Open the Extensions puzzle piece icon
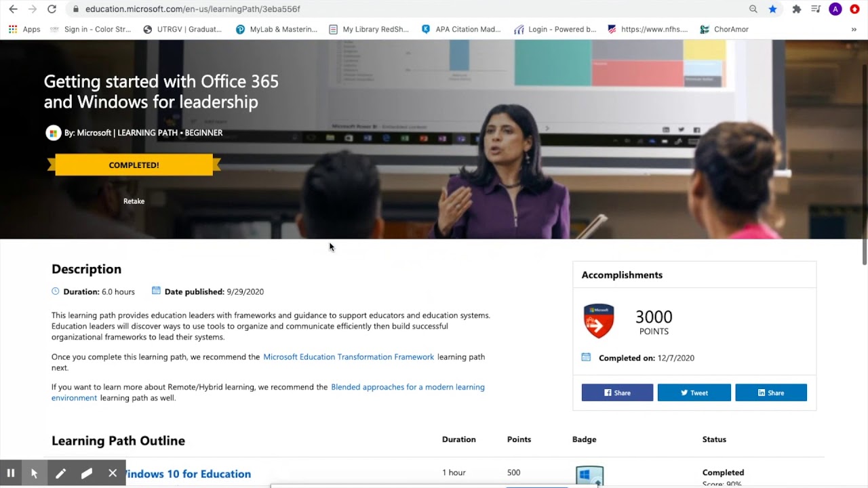 tap(797, 9)
